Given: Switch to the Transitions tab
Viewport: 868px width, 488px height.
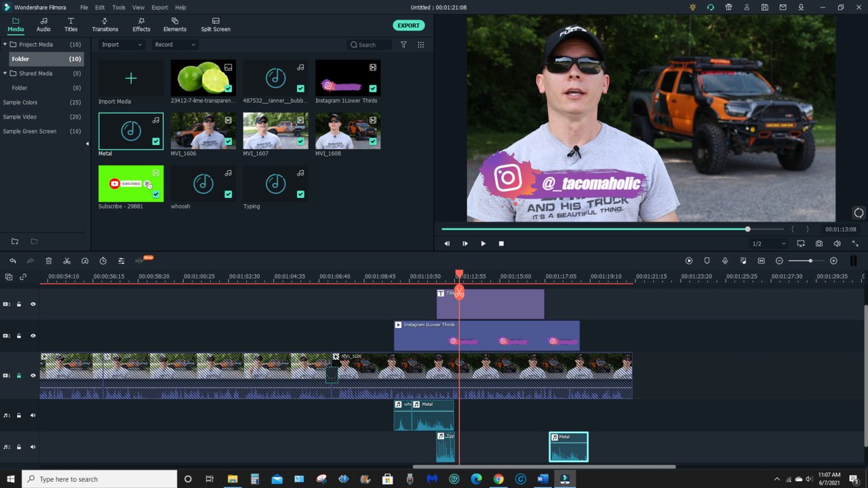Looking at the screenshot, I should click(105, 25).
